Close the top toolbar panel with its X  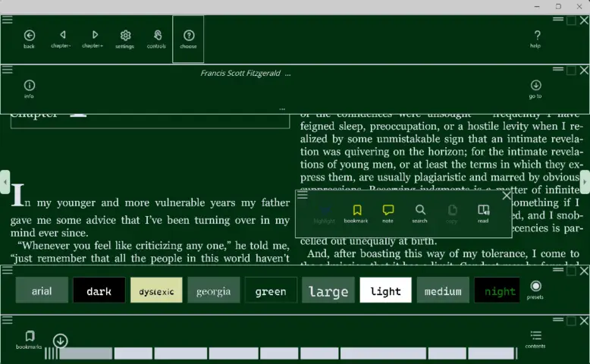pyautogui.click(x=584, y=20)
